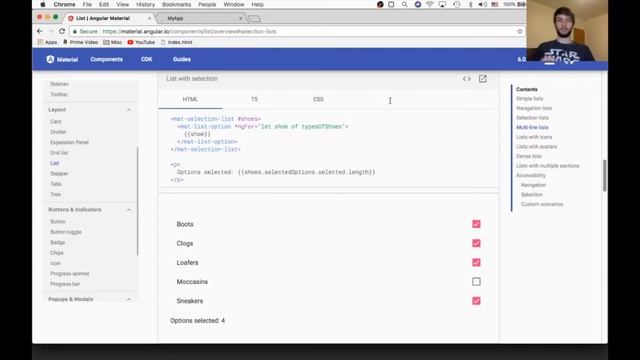Viewport: 640px width, 360px height.
Task: Switch to the CSS code tab
Action: [318, 99]
